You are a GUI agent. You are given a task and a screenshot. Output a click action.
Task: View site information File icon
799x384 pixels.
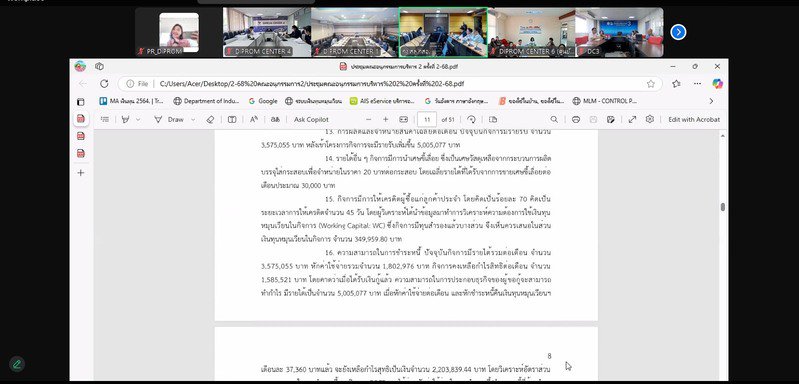pos(137,84)
